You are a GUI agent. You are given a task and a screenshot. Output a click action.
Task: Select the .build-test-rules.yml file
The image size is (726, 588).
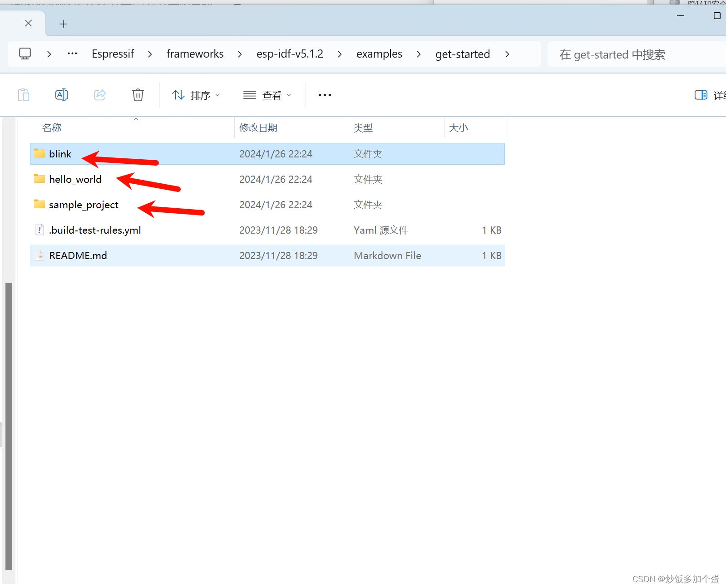[267, 230]
